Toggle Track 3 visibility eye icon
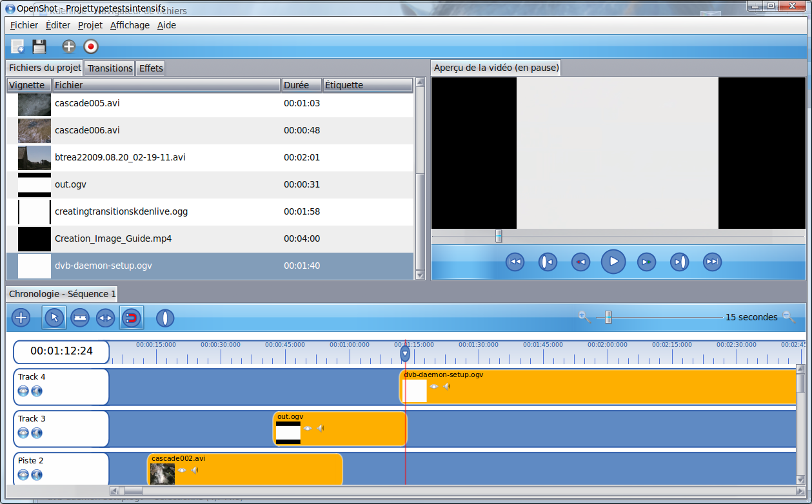 (23, 433)
